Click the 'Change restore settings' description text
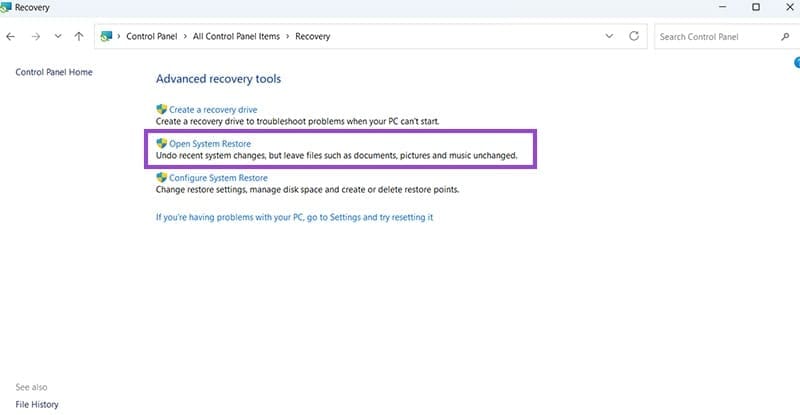Image resolution: width=800 pixels, height=415 pixels. point(308,189)
